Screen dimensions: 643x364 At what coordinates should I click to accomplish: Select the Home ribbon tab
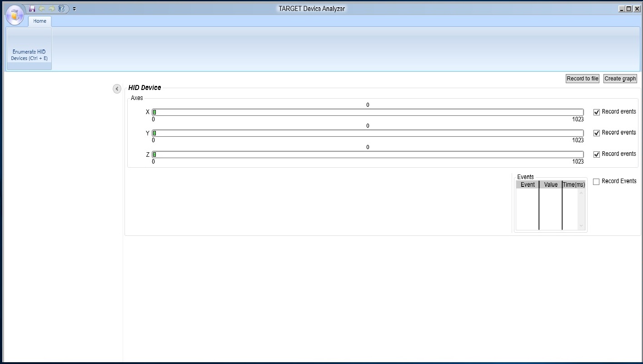pos(40,21)
